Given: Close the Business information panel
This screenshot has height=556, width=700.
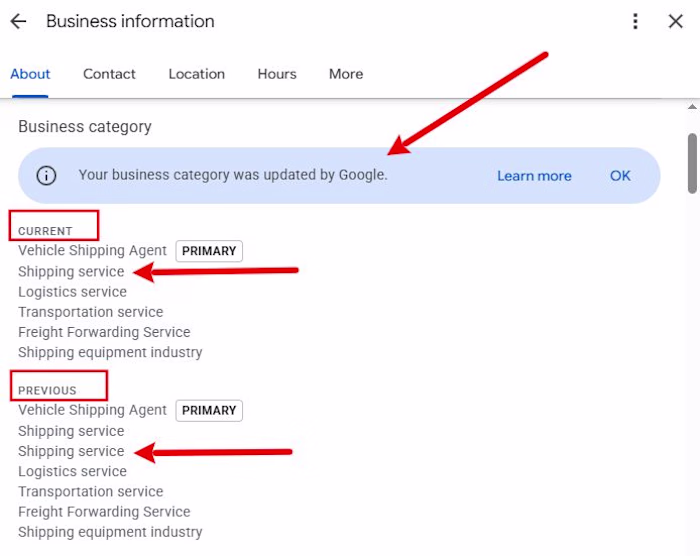Looking at the screenshot, I should (675, 21).
